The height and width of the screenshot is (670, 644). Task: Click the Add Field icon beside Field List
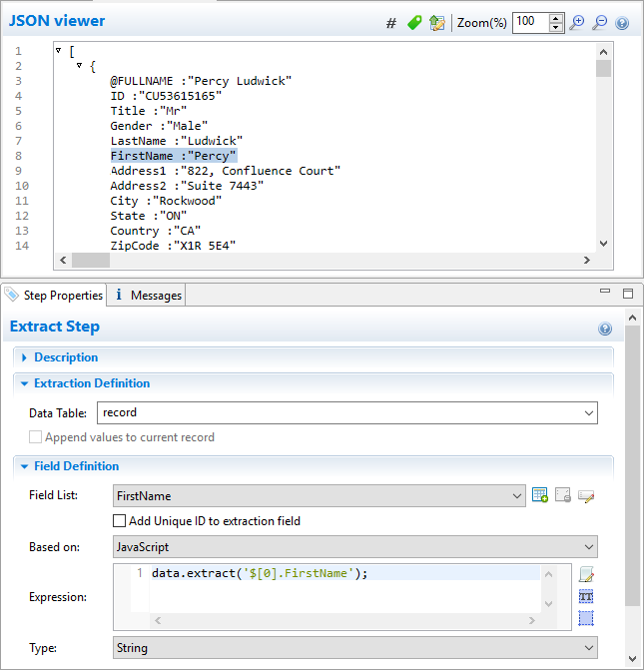tap(540, 495)
